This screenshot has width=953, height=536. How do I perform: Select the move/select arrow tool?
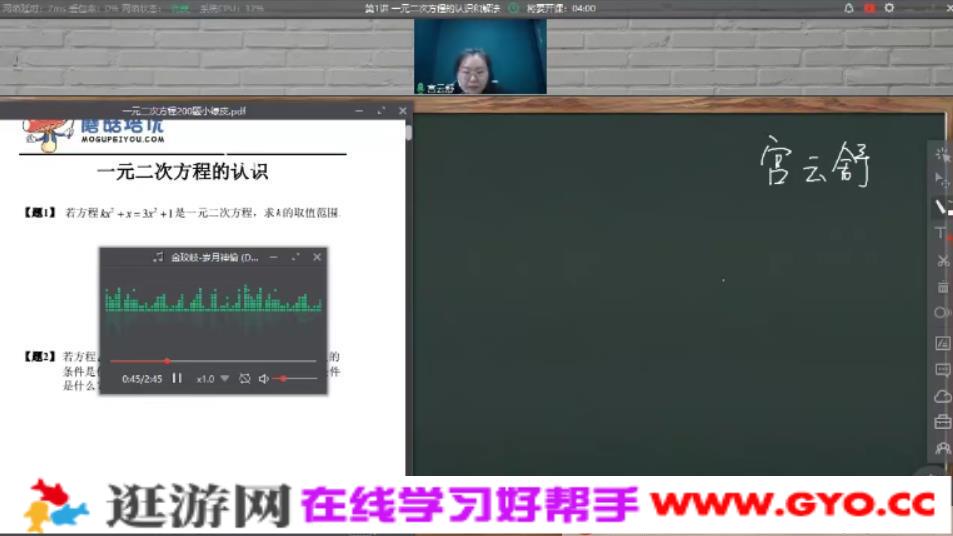pyautogui.click(x=942, y=180)
